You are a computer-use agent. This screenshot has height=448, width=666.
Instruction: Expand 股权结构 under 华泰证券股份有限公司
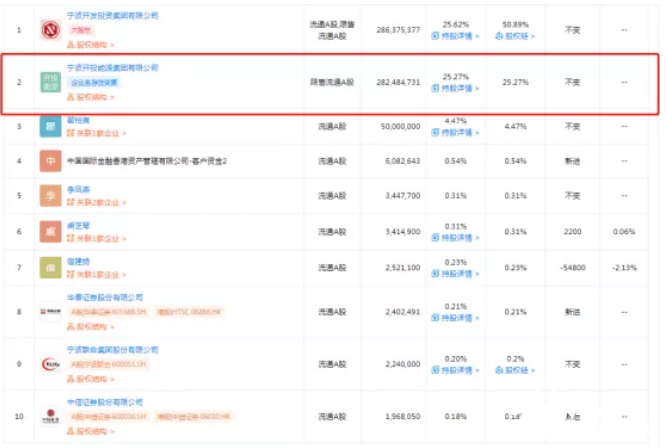[90, 327]
